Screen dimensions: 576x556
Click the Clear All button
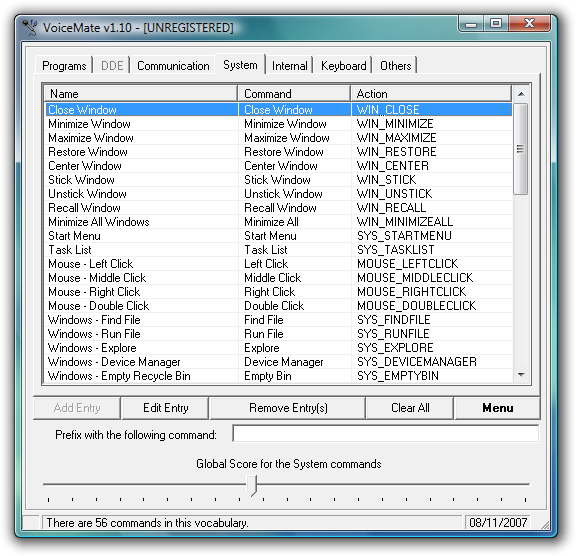pos(410,408)
